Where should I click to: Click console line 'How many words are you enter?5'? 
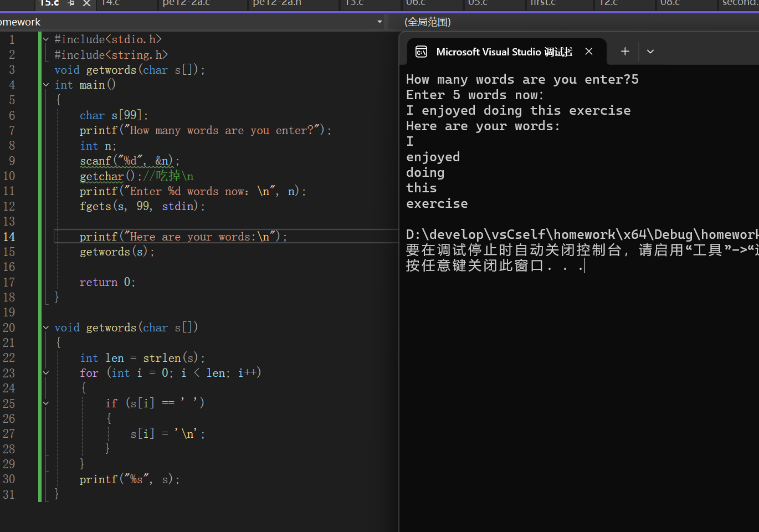click(x=522, y=80)
